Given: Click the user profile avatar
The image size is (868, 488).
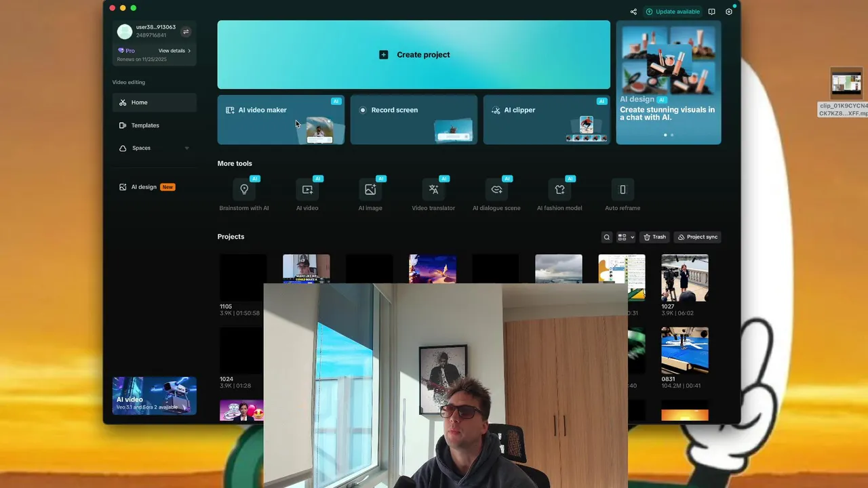Looking at the screenshot, I should coord(125,31).
